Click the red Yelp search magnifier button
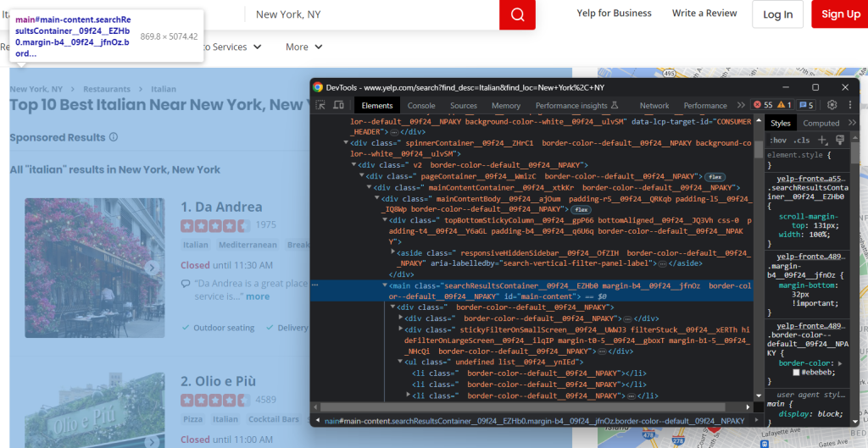 tap(517, 14)
